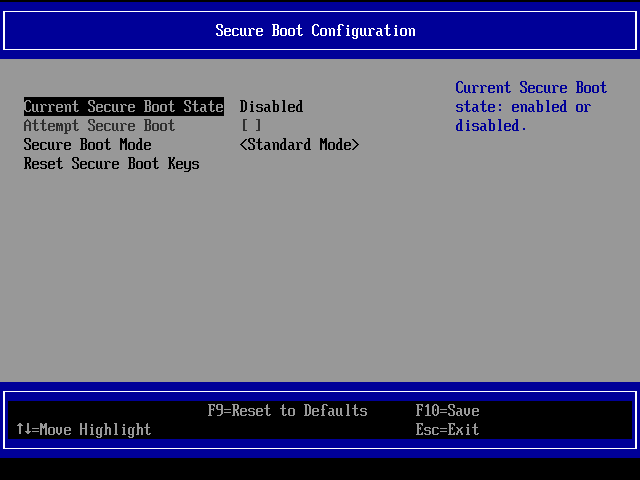This screenshot has width=640, height=480.
Task: Highlight the Secure Boot Mode label
Action: coord(87,145)
